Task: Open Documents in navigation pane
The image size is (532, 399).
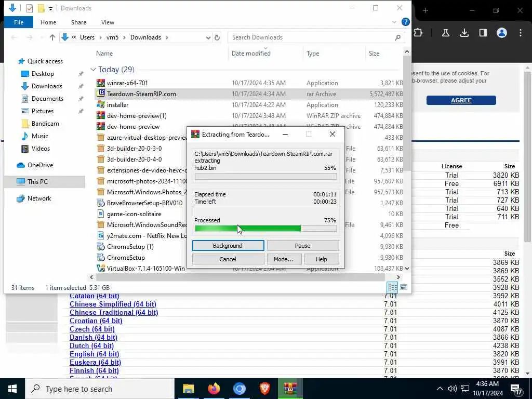Action: click(x=47, y=99)
